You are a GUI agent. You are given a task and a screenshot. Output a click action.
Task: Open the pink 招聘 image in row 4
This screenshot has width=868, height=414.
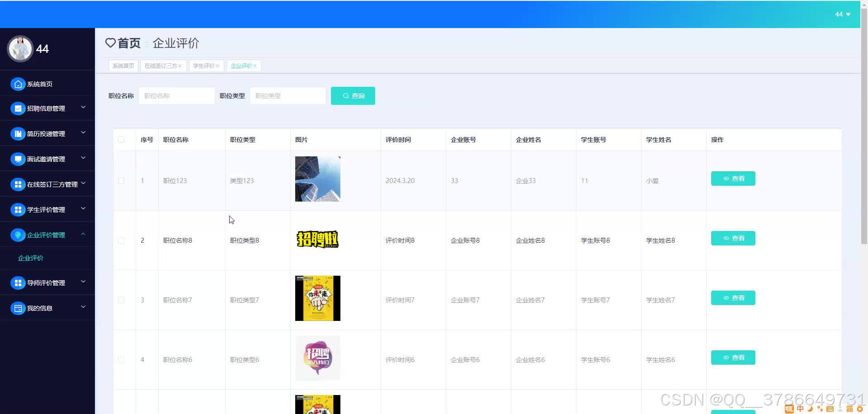click(318, 358)
